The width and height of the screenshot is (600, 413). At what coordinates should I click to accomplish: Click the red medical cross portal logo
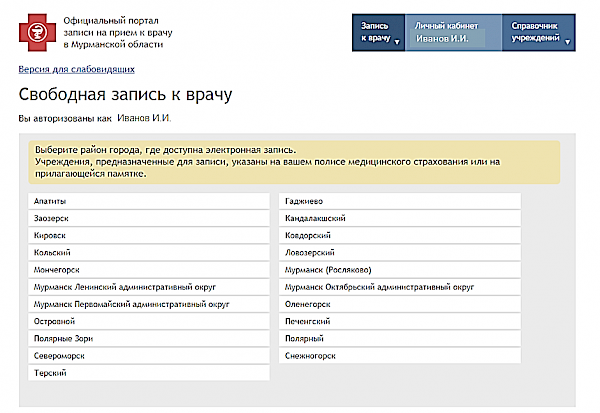click(37, 32)
